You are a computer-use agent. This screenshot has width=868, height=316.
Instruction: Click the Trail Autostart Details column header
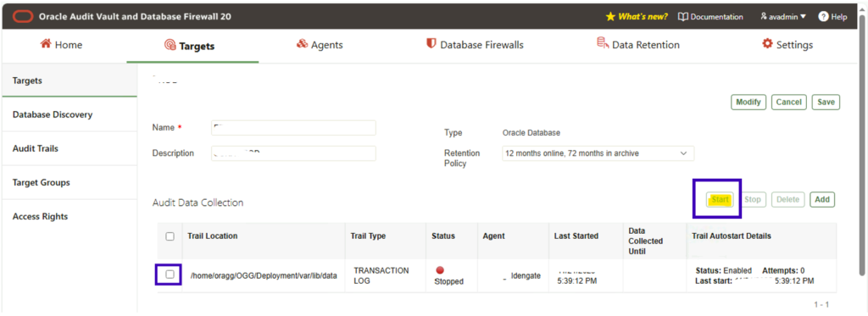(x=732, y=236)
